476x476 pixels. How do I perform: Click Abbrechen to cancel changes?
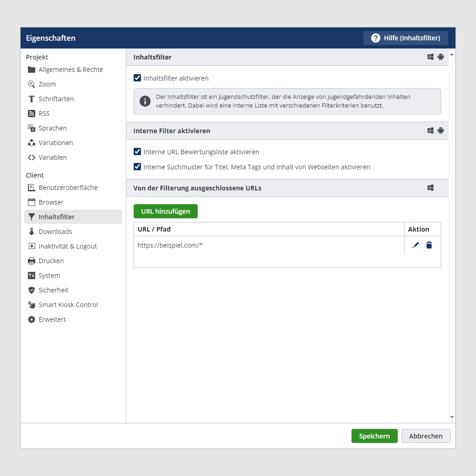426,436
